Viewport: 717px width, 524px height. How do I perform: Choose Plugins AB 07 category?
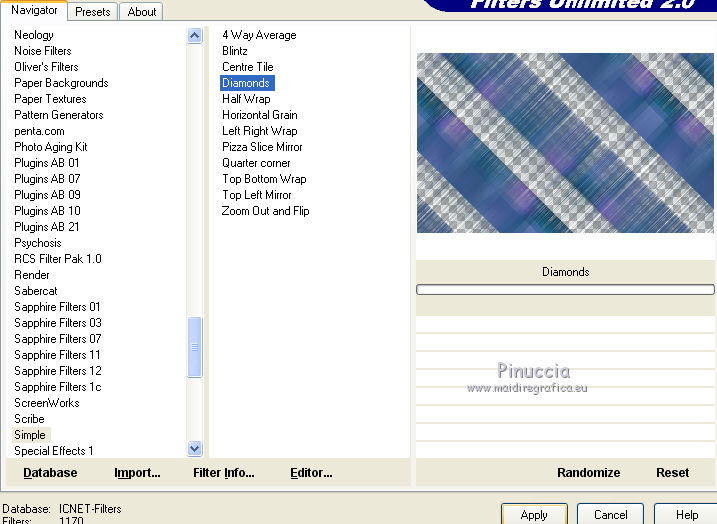tap(47, 179)
